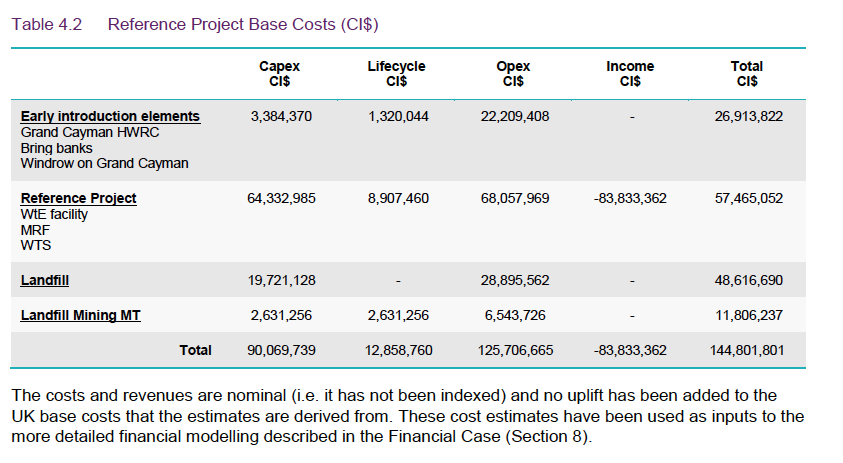843x463 pixels.
Task: Select the early introduction total 26,913,822
Action: (749, 117)
